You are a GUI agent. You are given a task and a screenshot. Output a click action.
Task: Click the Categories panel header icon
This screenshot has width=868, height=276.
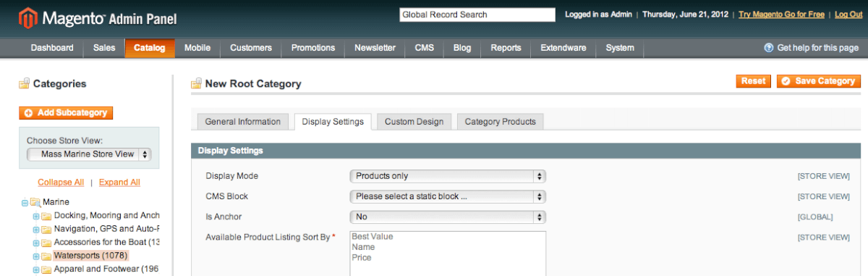pyautogui.click(x=25, y=84)
